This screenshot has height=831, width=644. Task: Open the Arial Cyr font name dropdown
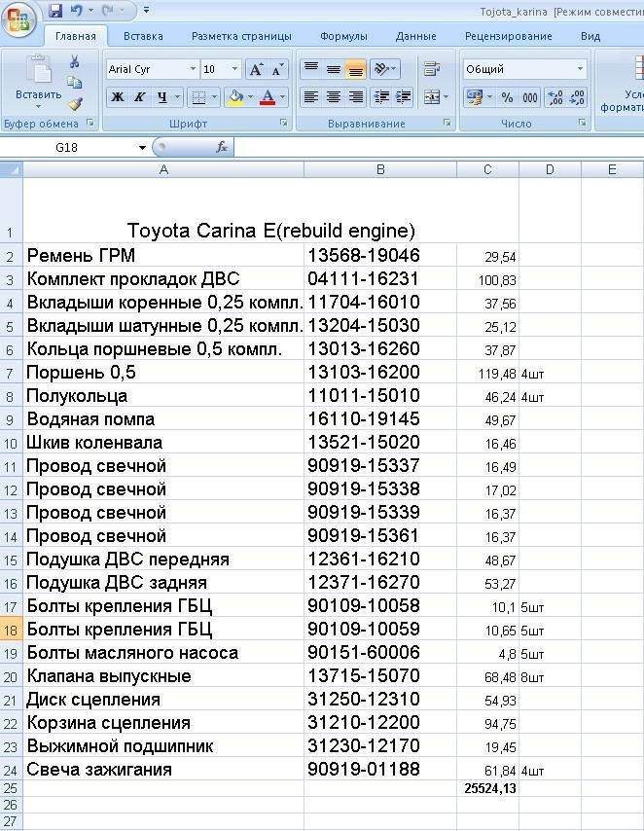193,70
